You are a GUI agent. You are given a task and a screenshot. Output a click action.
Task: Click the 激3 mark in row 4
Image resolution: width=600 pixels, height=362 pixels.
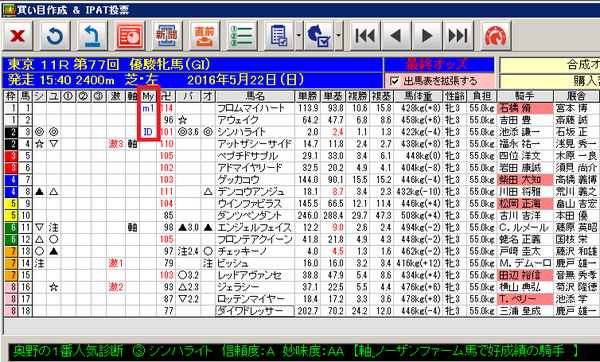coord(116,144)
